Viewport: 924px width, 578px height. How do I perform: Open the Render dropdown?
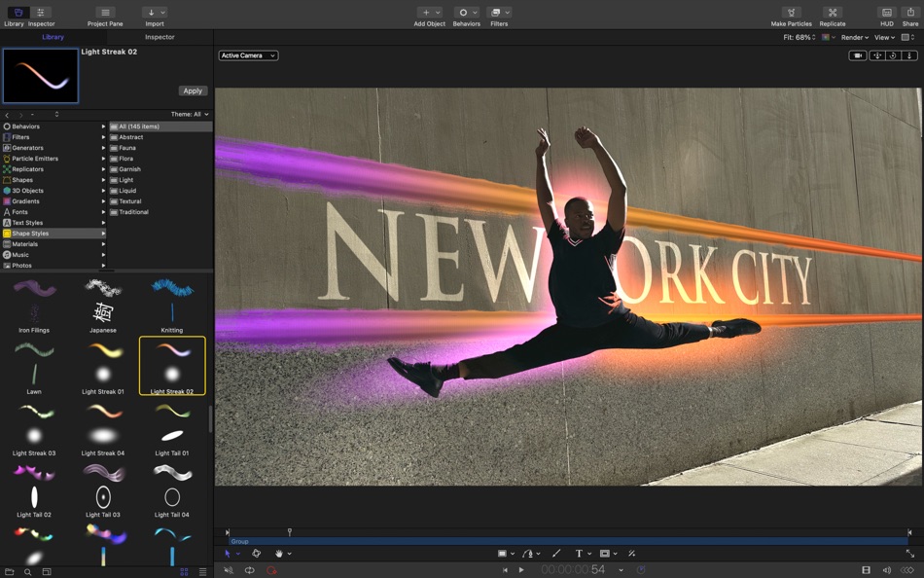(x=853, y=37)
